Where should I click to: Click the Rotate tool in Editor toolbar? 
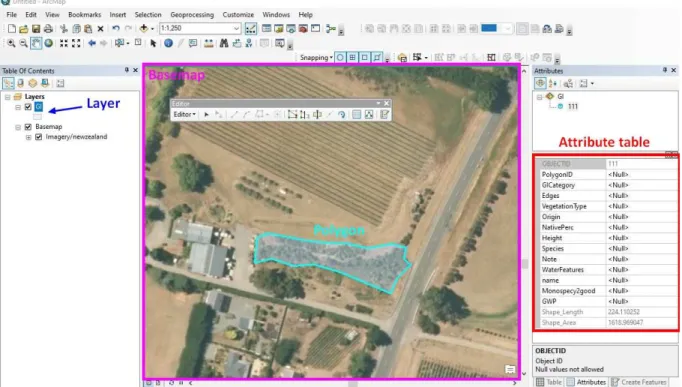[x=342, y=114]
